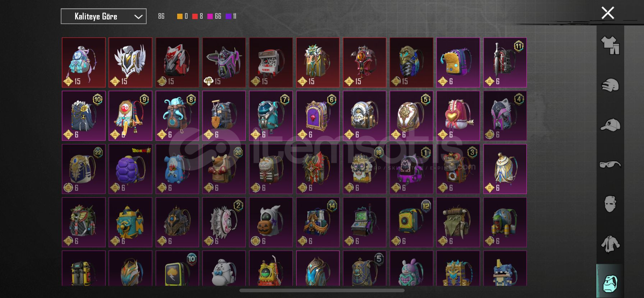This screenshot has height=298, width=644.
Task: Select the octopus backpack numbered 8
Action: click(x=177, y=116)
